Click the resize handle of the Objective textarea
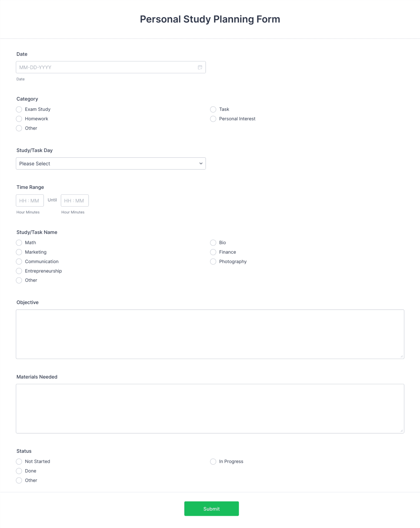The height and width of the screenshot is (528, 420). (401, 356)
